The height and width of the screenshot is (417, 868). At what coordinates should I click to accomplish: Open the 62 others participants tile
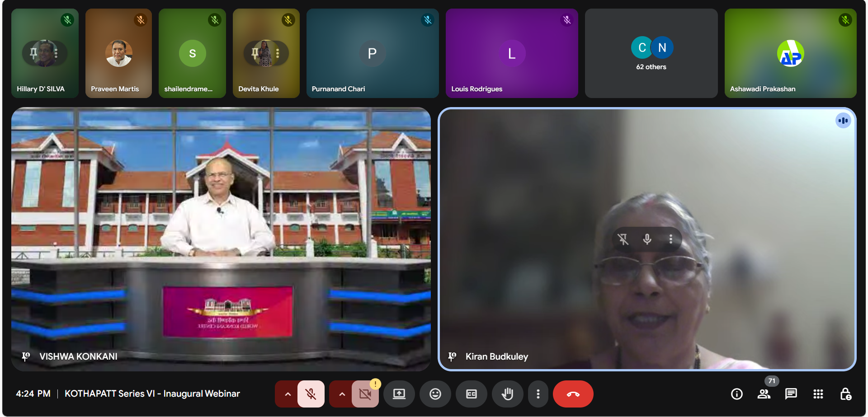point(651,53)
